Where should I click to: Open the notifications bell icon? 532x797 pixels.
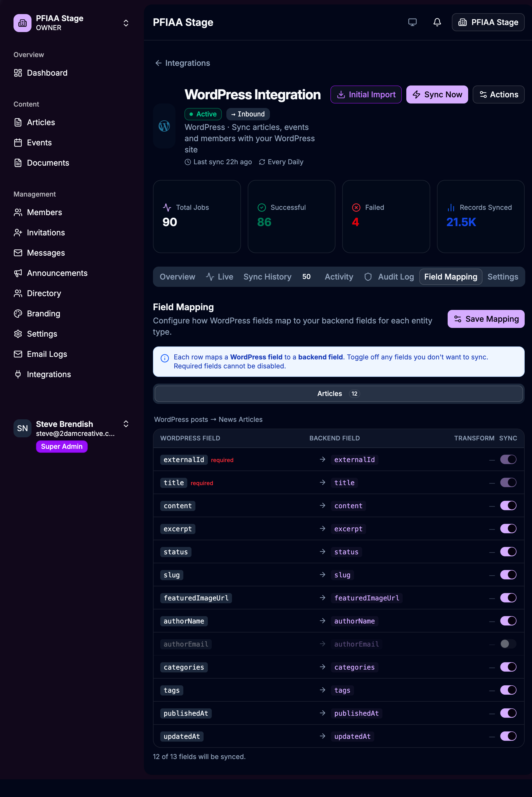coord(437,22)
